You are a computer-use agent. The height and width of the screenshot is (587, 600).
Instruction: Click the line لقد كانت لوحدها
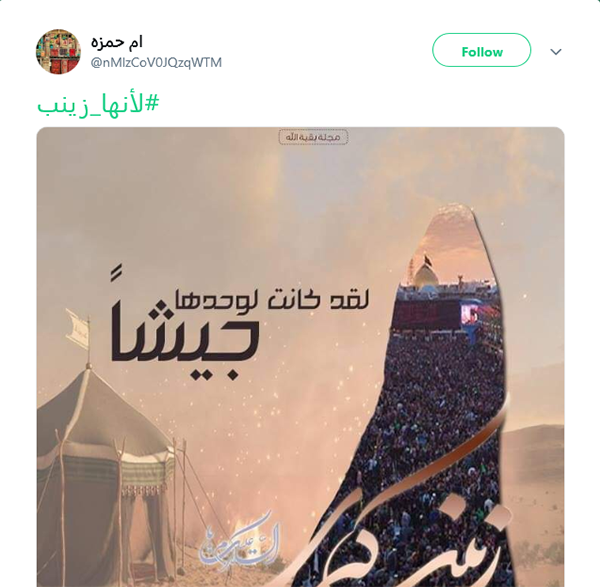pos(272,300)
